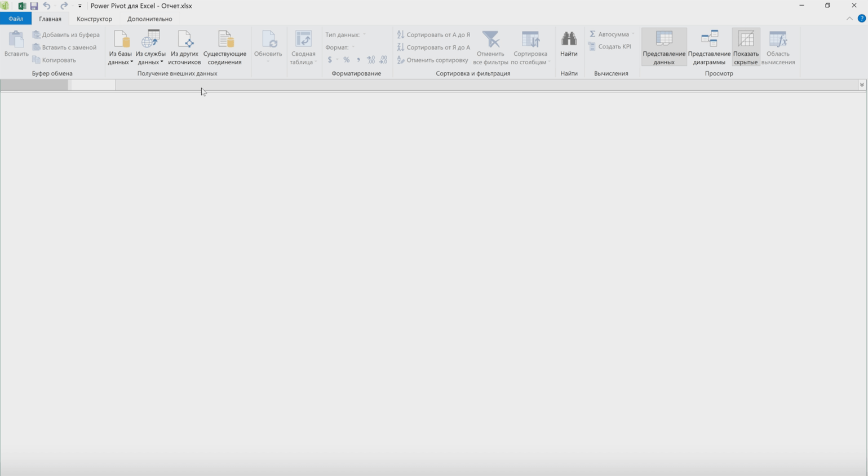Sort with Сортировать от Я до А
This screenshot has height=476, width=868.
click(433, 47)
